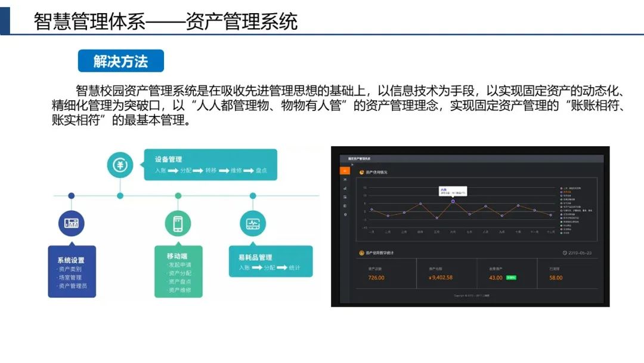644x363 pixels.
Task: Expand the small arrow above the dashboard sidebar
Action: (352, 164)
